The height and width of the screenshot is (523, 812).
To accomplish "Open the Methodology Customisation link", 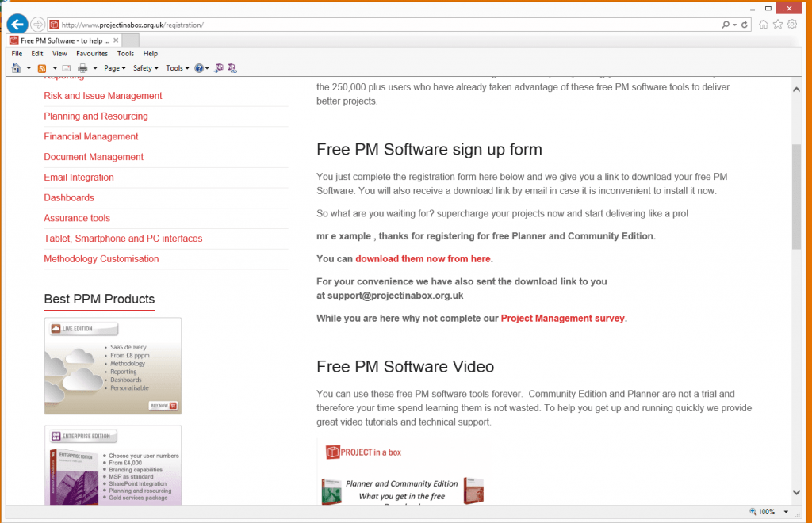I will click(x=101, y=258).
